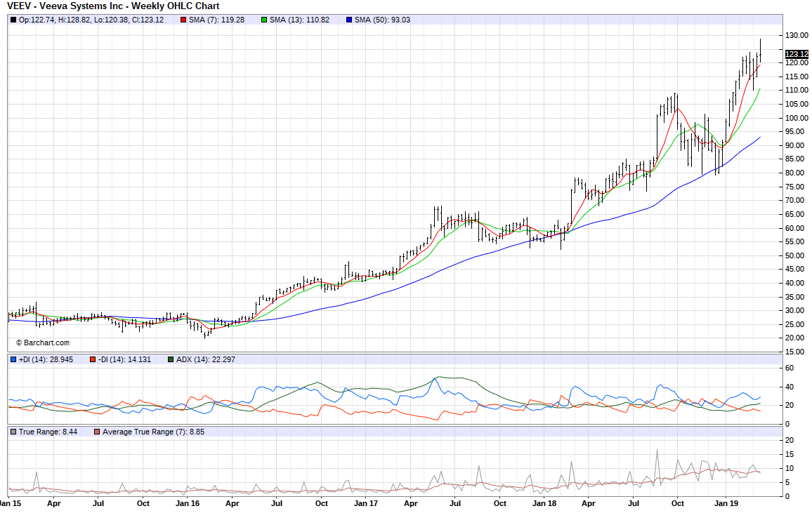This screenshot has height=525, width=812.
Task: Click the dark green ADX (14) legend swatch
Action: pyautogui.click(x=171, y=359)
